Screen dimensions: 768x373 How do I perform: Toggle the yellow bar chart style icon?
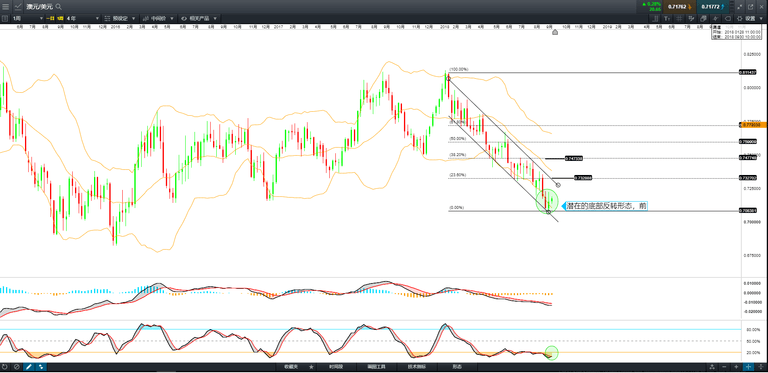(x=60, y=18)
